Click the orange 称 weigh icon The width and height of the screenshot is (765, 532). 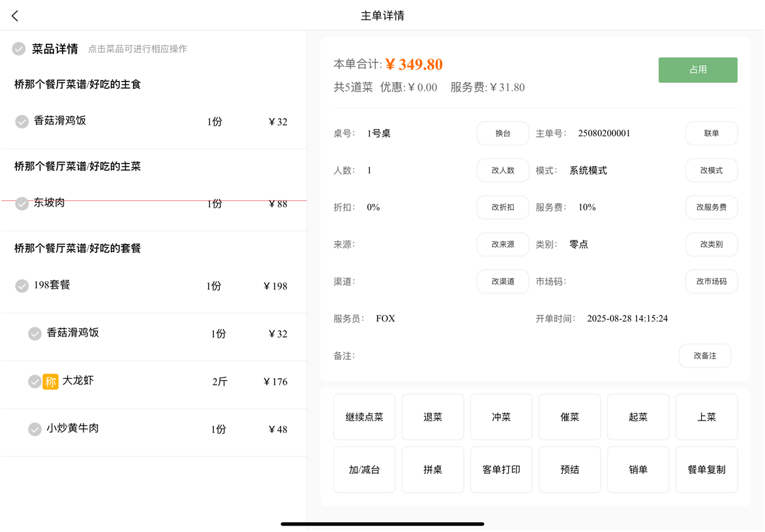pyautogui.click(x=51, y=381)
